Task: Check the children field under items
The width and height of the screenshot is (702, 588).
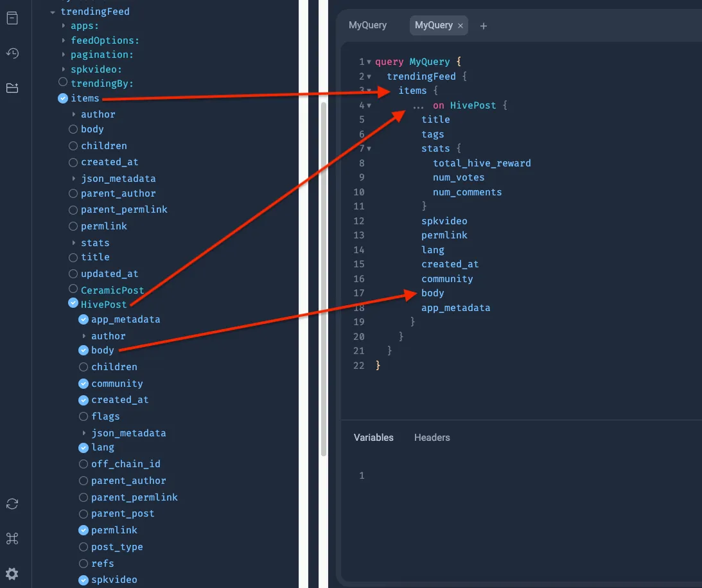Action: (73, 146)
